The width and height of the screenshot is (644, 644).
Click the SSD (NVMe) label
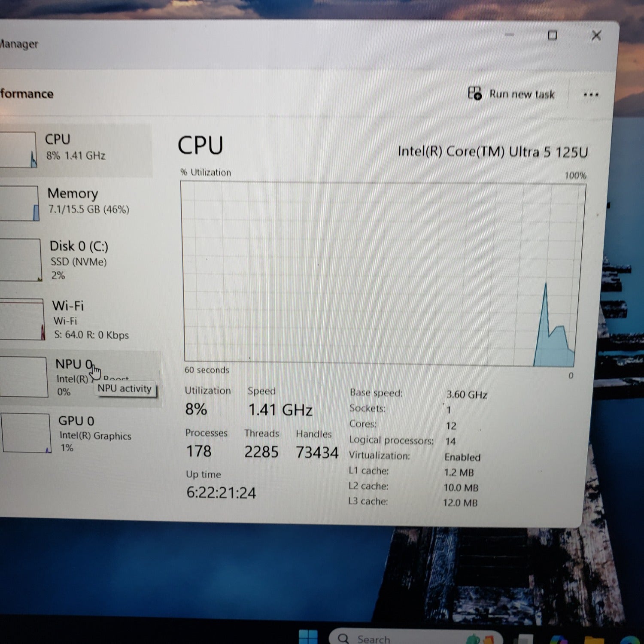[x=79, y=261]
